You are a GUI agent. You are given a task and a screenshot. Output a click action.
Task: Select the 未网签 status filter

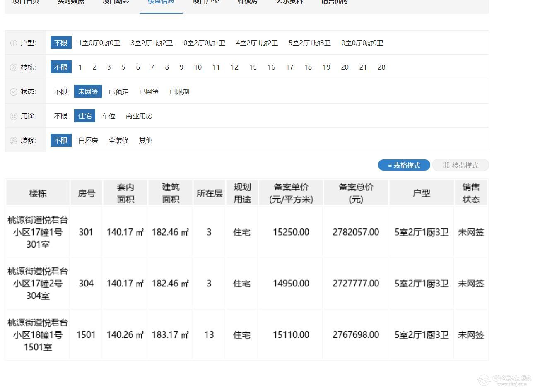click(x=88, y=91)
